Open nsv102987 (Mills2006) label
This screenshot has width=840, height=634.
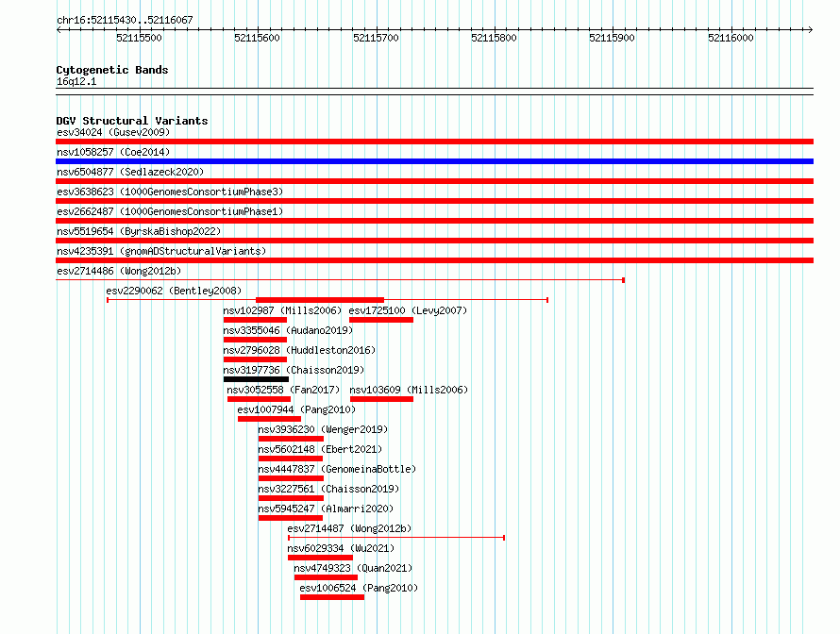tap(282, 310)
